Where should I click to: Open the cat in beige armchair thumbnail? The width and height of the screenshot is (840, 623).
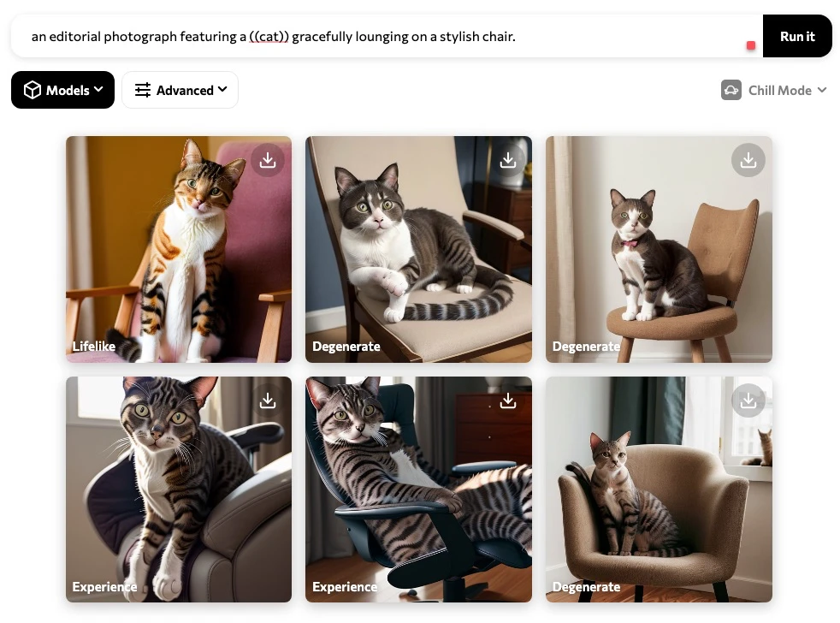point(659,489)
